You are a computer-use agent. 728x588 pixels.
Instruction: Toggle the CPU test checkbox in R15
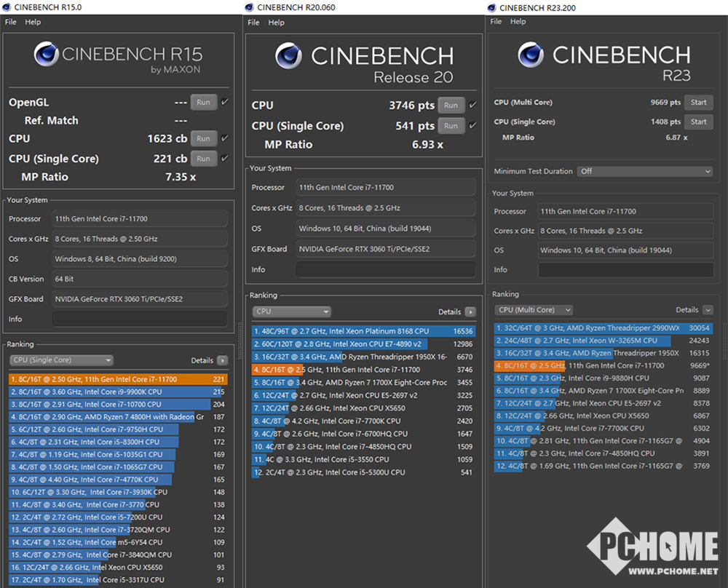[x=225, y=138]
